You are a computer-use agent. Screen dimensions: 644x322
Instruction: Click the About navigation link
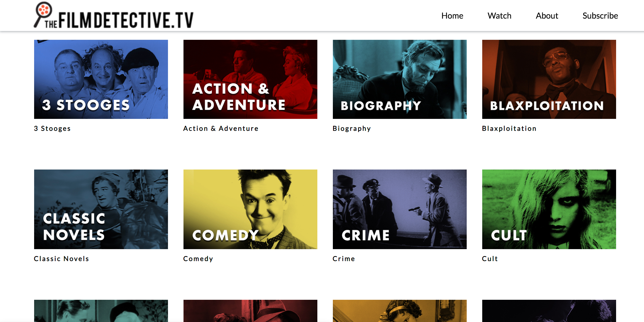547,15
